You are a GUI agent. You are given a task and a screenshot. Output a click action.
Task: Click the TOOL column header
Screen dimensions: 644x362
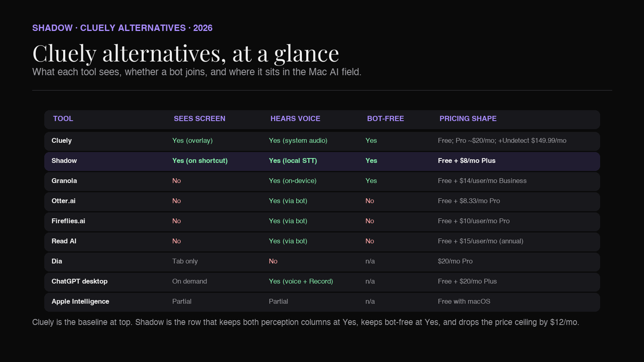coord(63,119)
